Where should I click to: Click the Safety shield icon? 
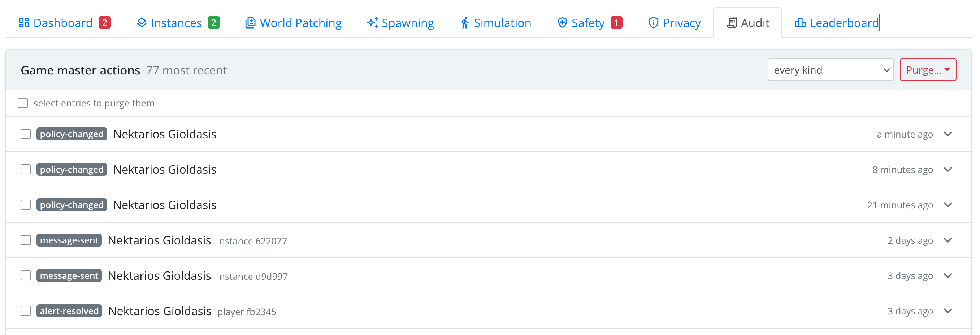(562, 23)
